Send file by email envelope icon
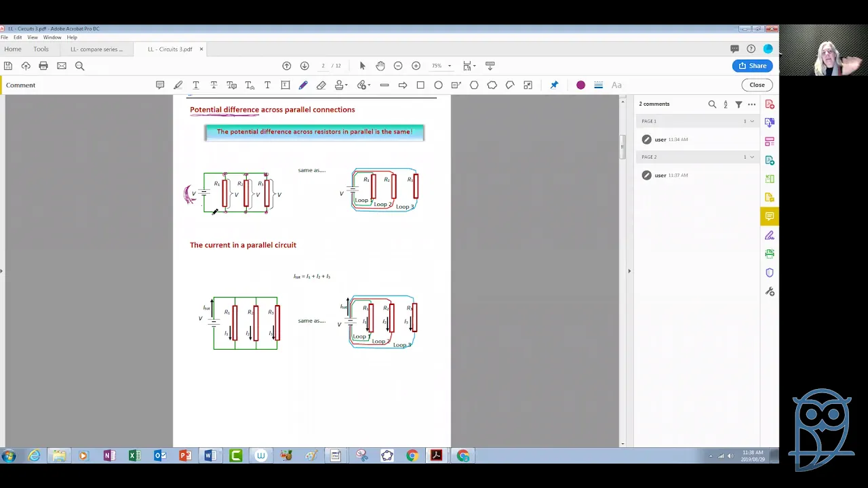The width and height of the screenshot is (868, 488). click(x=62, y=66)
